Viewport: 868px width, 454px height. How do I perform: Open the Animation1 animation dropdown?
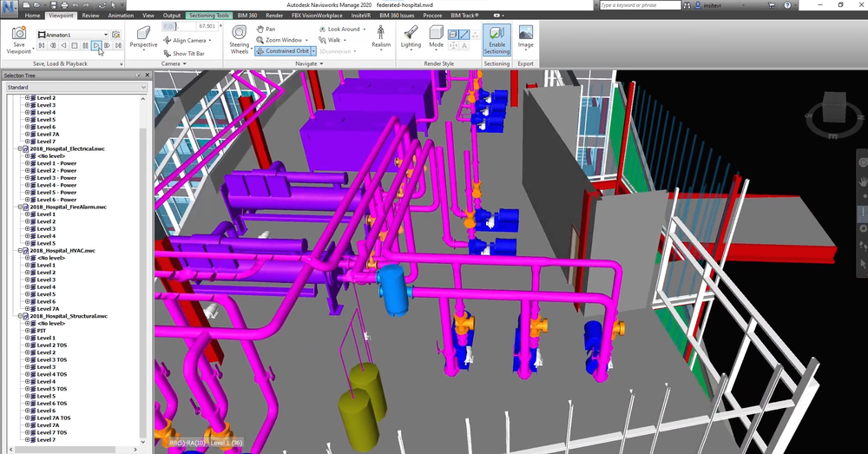[x=105, y=35]
